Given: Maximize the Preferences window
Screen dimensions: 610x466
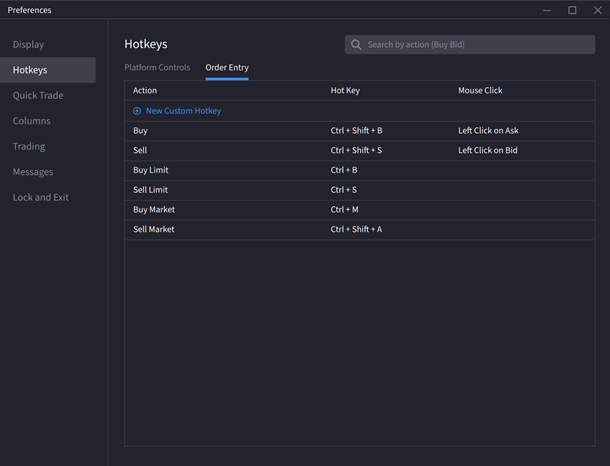Looking at the screenshot, I should coord(572,10).
